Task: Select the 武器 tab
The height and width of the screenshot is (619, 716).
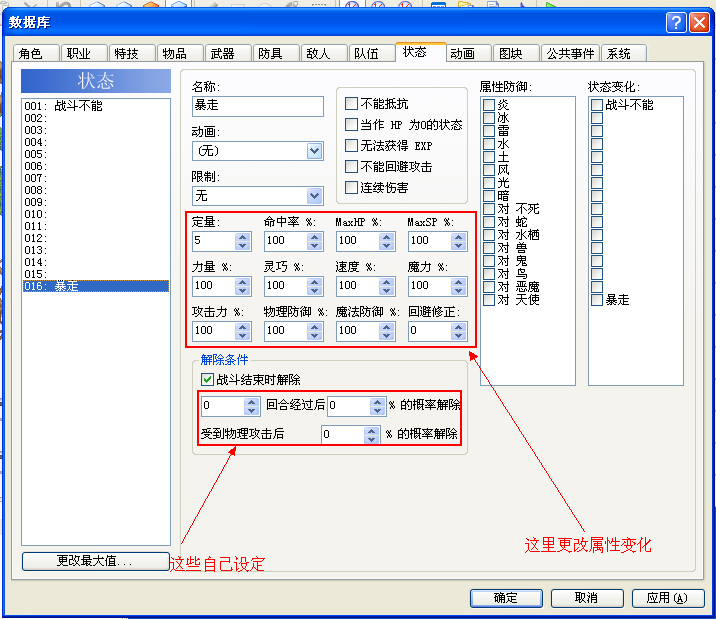Action: tap(228, 53)
